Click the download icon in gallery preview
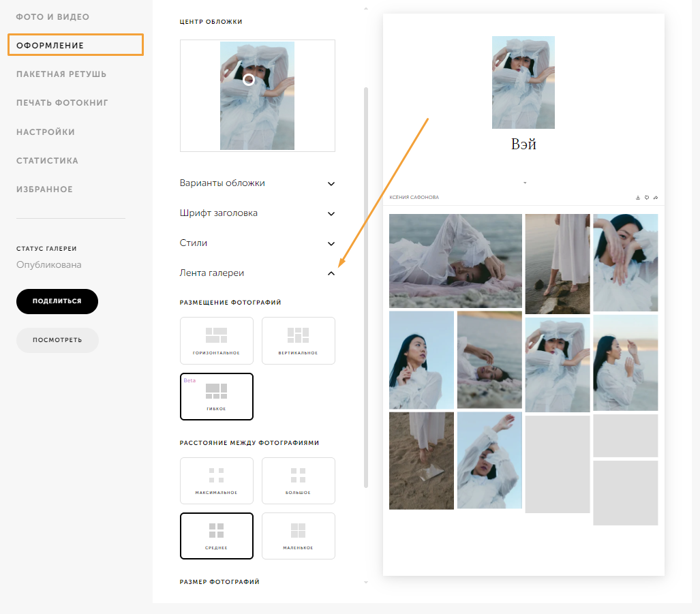The image size is (700, 614). [x=638, y=197]
